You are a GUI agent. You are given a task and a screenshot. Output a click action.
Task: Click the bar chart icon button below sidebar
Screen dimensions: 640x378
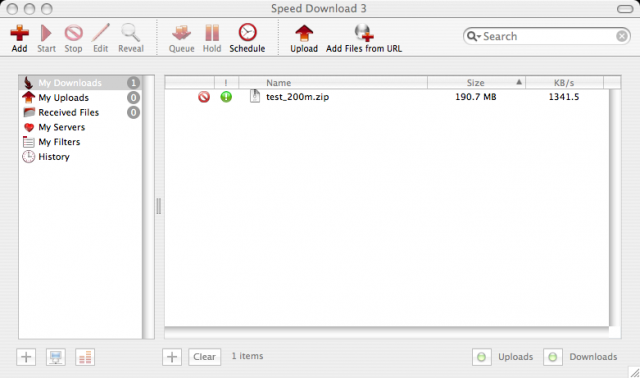point(85,357)
